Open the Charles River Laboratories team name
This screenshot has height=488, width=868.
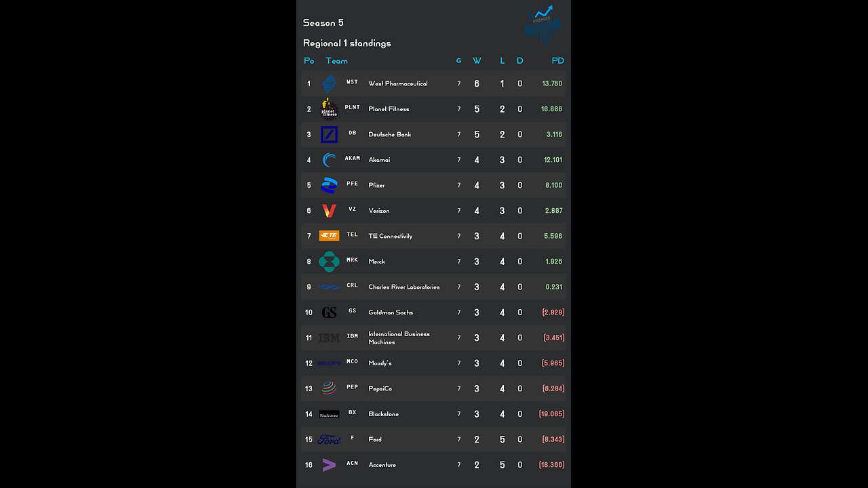tap(404, 287)
